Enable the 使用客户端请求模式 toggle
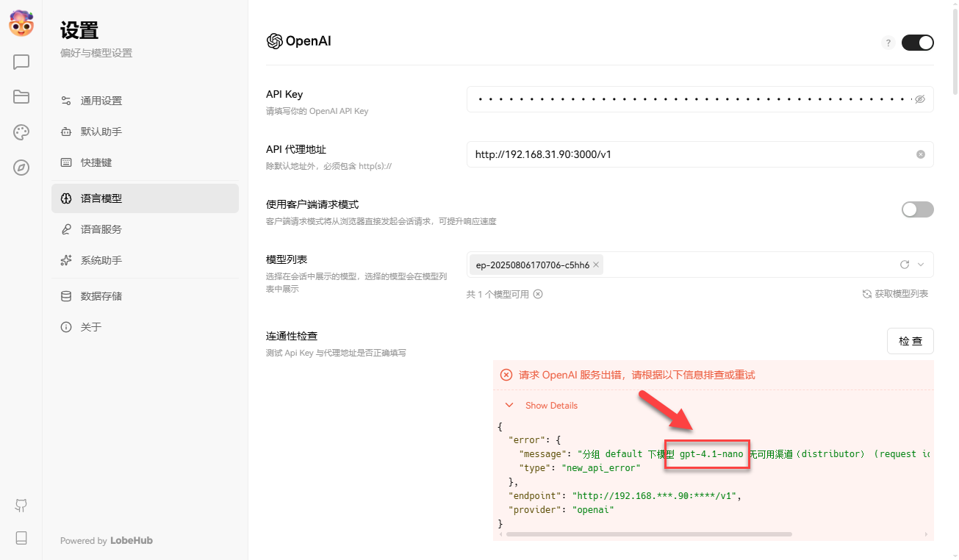The image size is (959, 560). 917,209
